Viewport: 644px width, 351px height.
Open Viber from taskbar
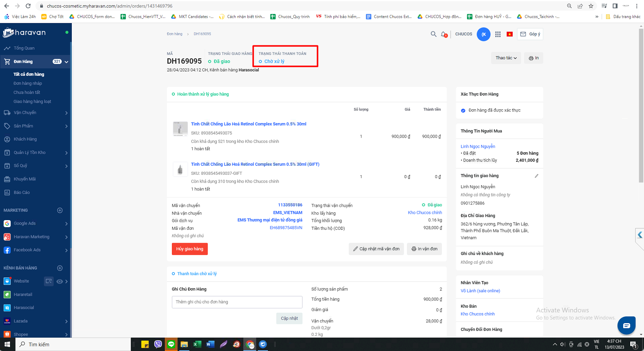pyautogui.click(x=158, y=345)
